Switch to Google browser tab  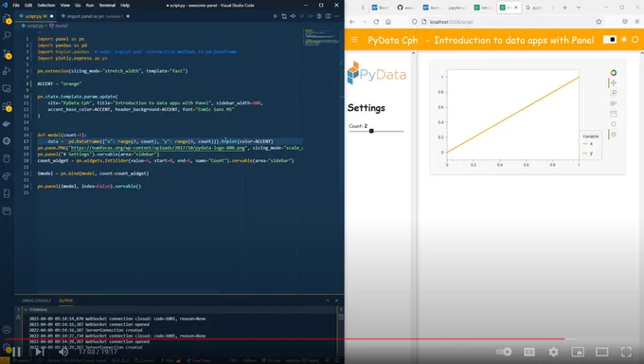click(535, 8)
